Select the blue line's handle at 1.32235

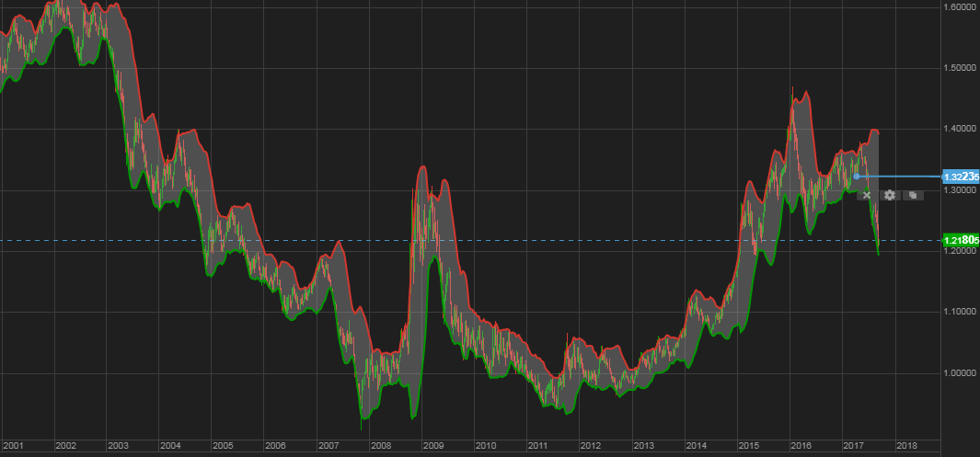857,177
